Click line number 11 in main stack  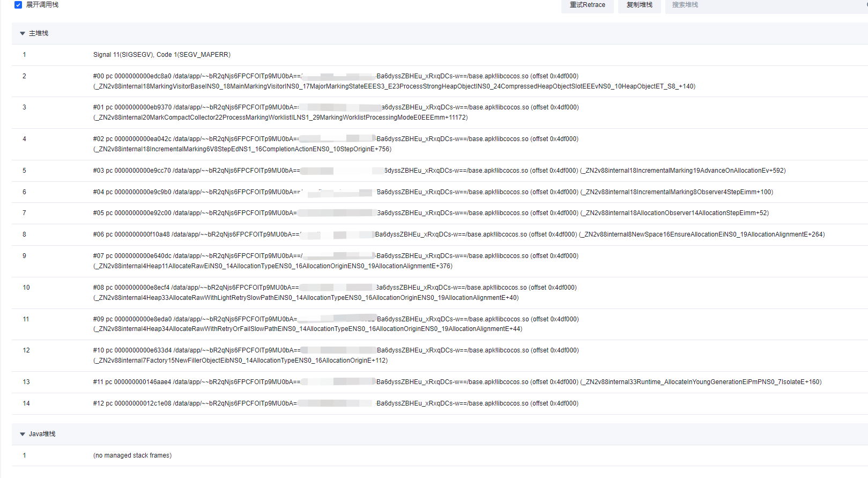click(x=26, y=319)
